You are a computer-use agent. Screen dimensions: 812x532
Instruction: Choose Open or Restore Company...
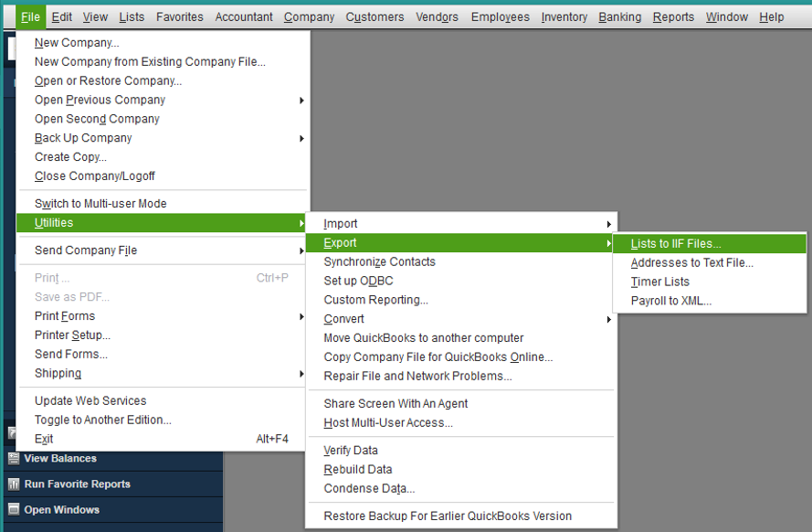pyautogui.click(x=162, y=80)
